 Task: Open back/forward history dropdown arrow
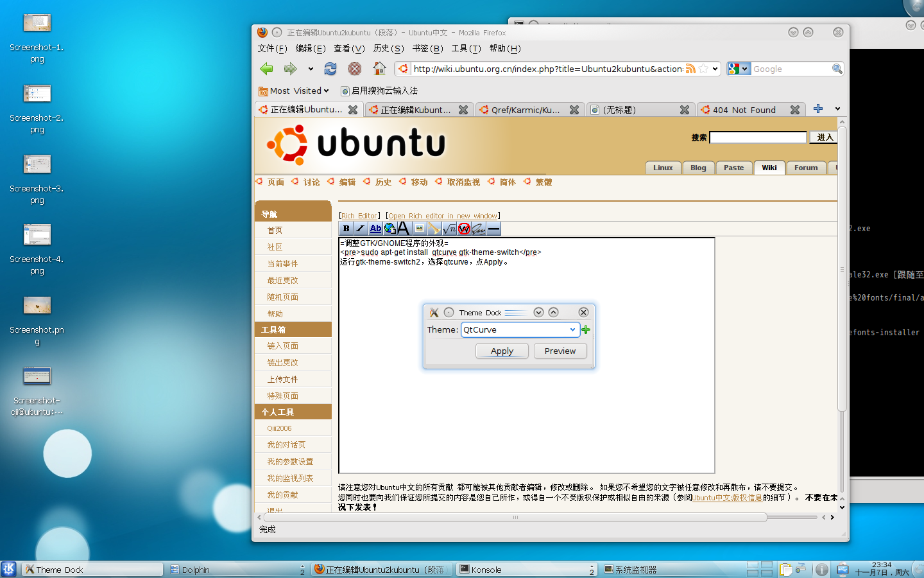pos(311,69)
